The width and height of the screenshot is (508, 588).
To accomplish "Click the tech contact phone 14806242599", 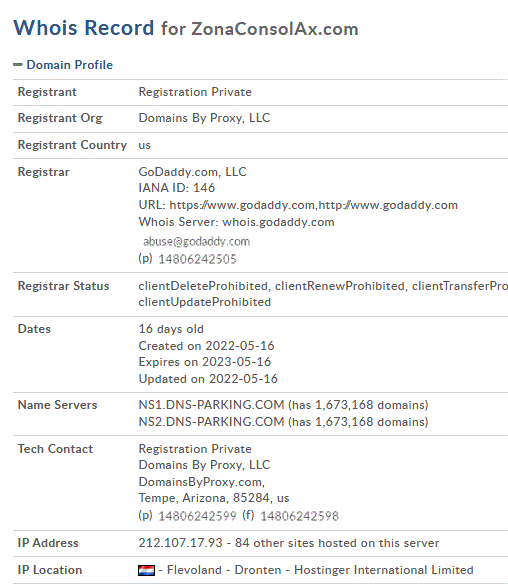I will coord(198,516).
